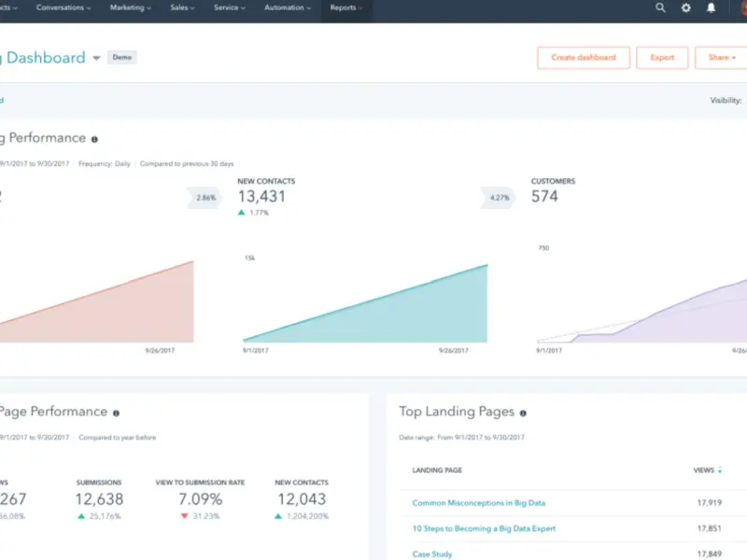Open the Sales menu
747x560 pixels.
point(183,7)
